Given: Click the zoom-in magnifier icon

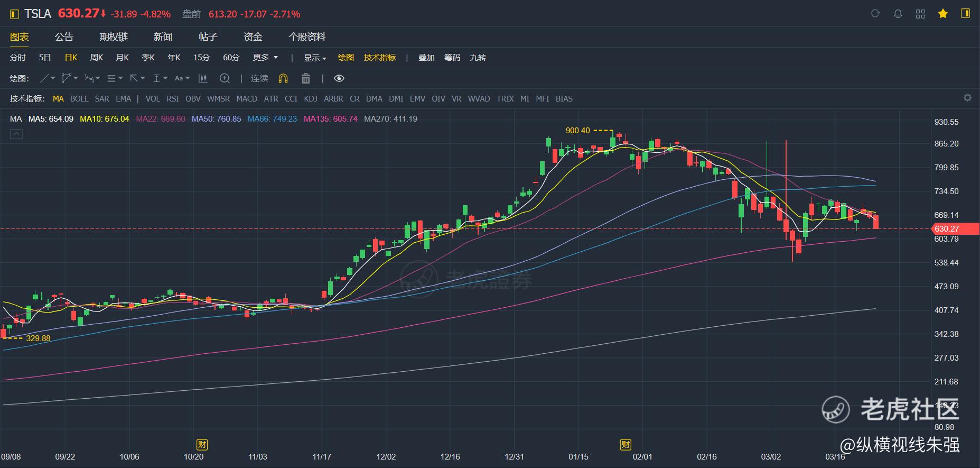Looking at the screenshot, I should pyautogui.click(x=225, y=78).
